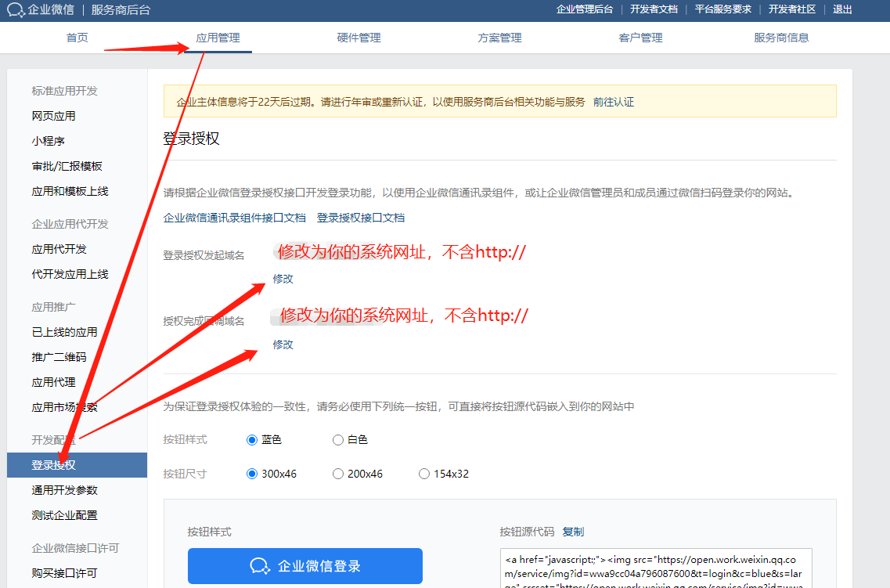The image size is (890, 588).
Task: Go to the 方案管理 tab
Action: tap(499, 38)
